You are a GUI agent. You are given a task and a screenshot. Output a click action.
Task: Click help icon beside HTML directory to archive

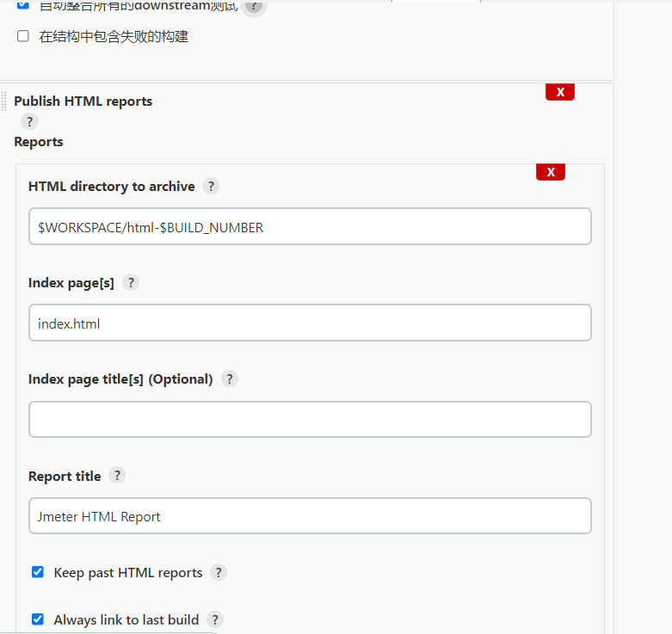(x=211, y=186)
